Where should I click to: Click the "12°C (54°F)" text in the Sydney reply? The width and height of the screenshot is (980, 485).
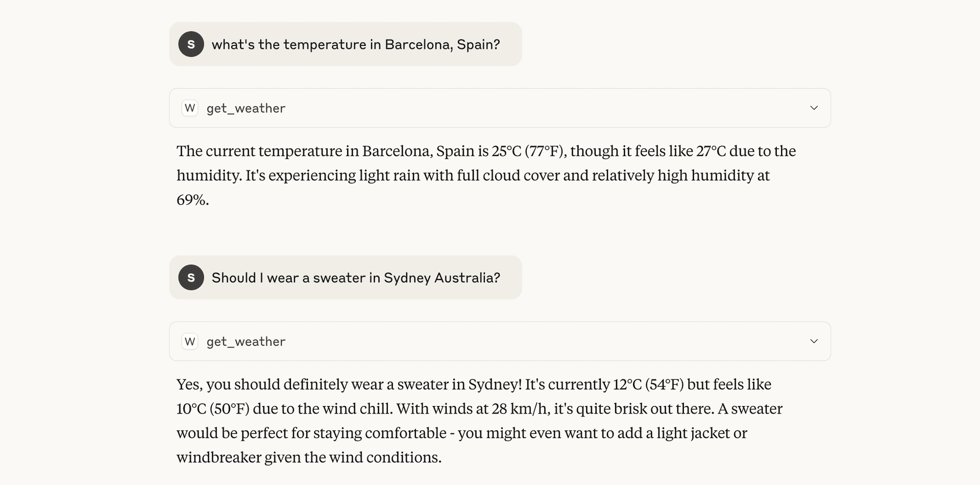[x=648, y=385]
